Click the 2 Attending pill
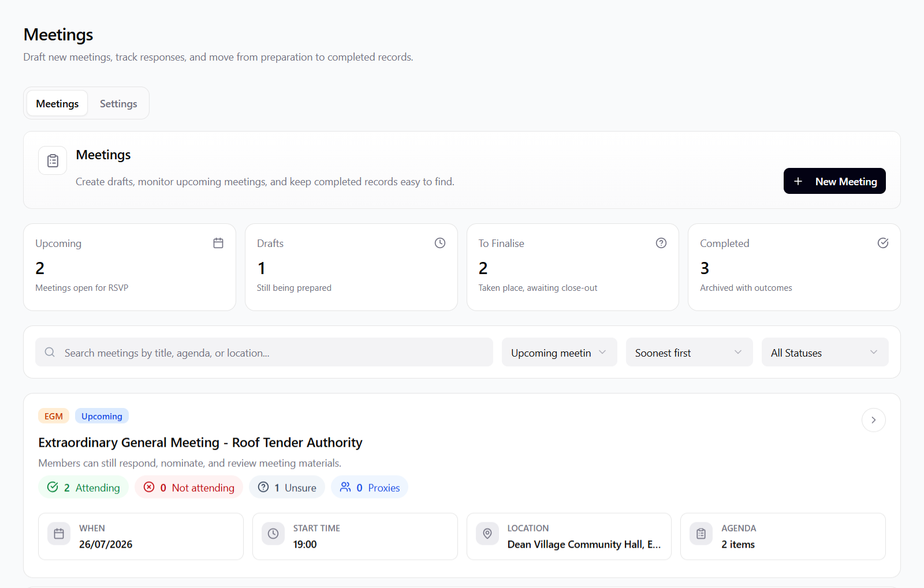 (84, 488)
